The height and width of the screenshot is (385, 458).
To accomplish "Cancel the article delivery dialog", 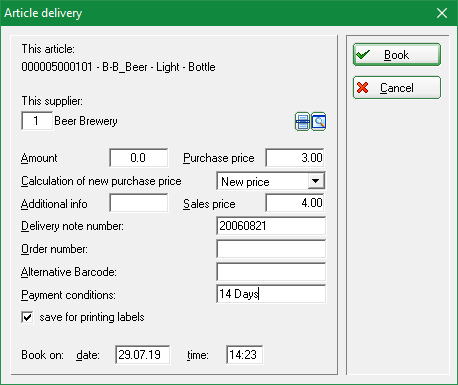I will [x=397, y=88].
